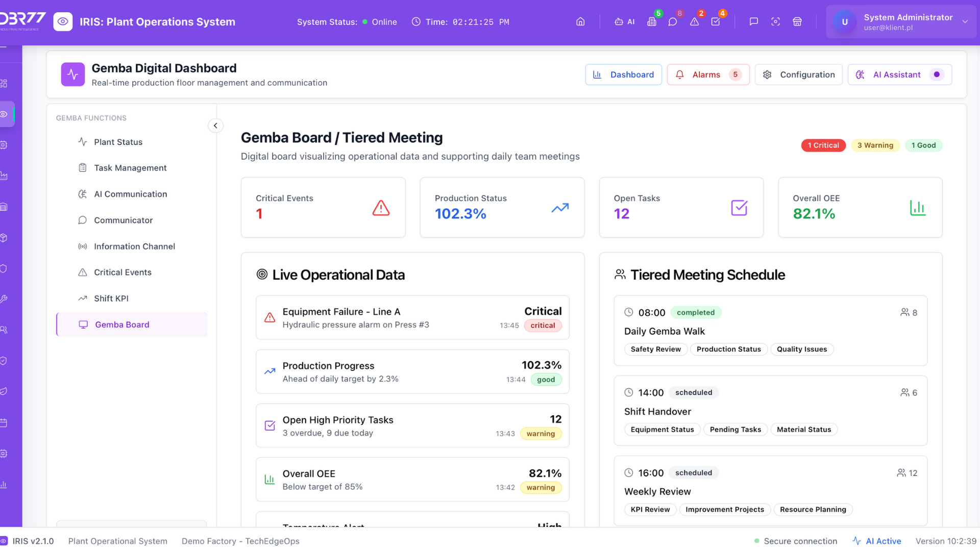Image resolution: width=980 pixels, height=551 pixels.
Task: Toggle the AI Assistant switch
Action: pyautogui.click(x=937, y=74)
